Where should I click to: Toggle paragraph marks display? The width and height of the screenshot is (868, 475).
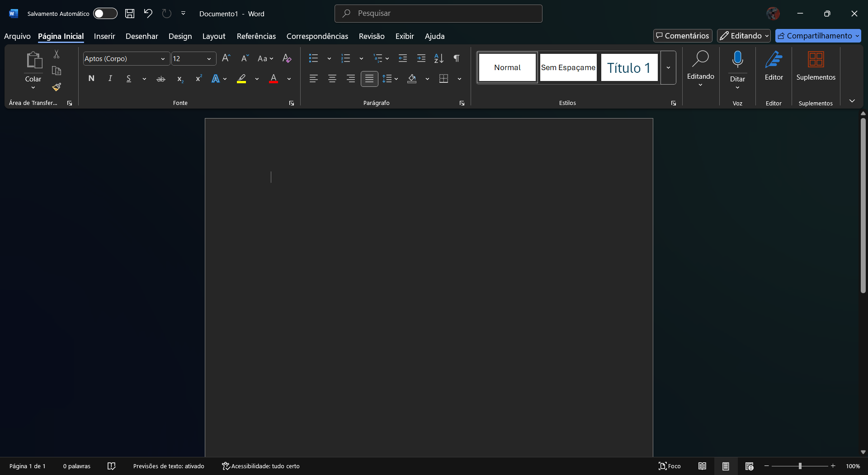tap(457, 58)
